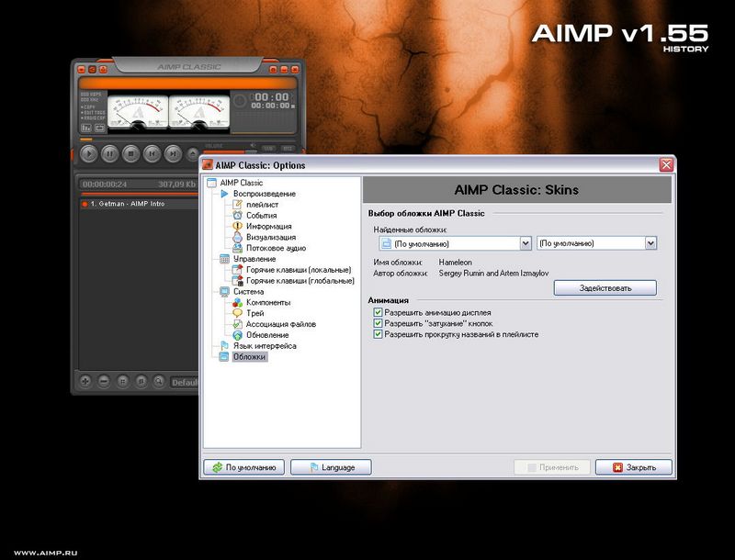Click the globe icon beside Обновление

click(x=238, y=335)
